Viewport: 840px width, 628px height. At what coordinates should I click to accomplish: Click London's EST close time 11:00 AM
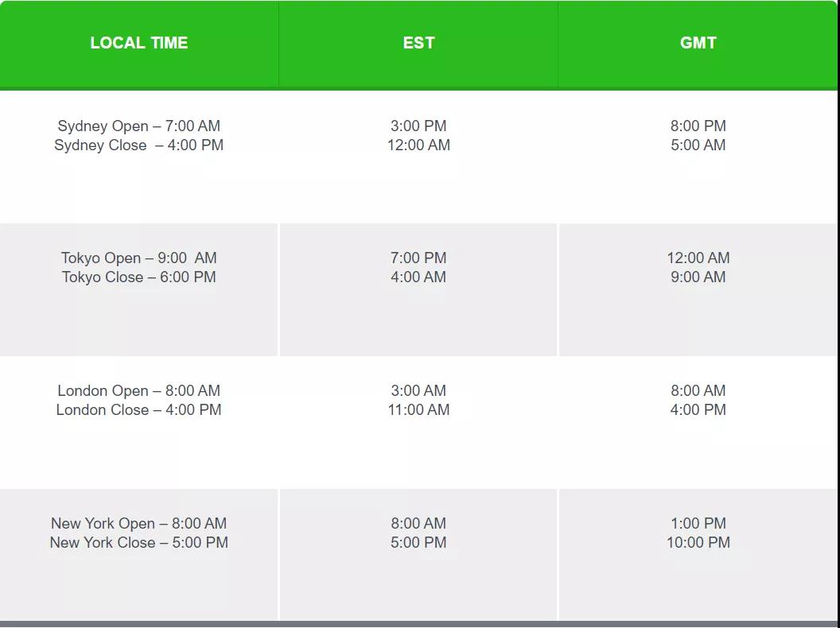[x=418, y=409]
